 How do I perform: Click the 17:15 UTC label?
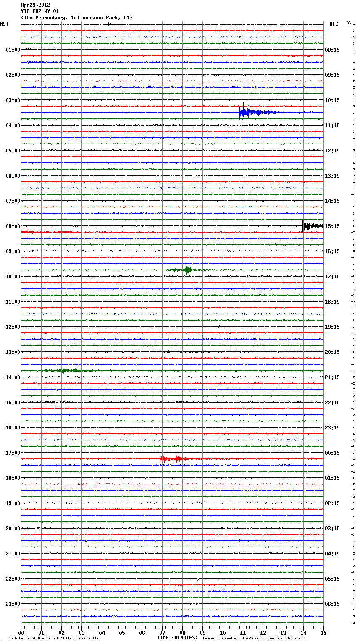click(x=332, y=277)
